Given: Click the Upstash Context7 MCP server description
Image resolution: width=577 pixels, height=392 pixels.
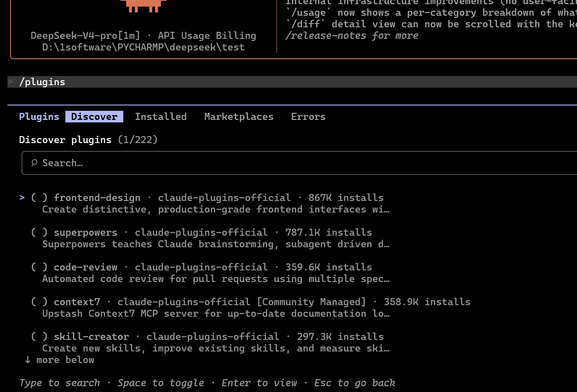Looking at the screenshot, I should (x=216, y=313).
